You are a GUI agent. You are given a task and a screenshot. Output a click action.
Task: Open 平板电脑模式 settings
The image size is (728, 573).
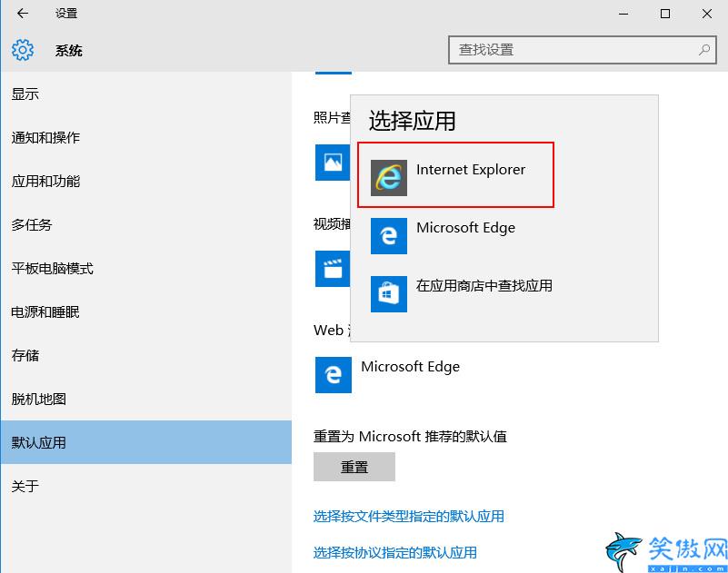pos(145,269)
